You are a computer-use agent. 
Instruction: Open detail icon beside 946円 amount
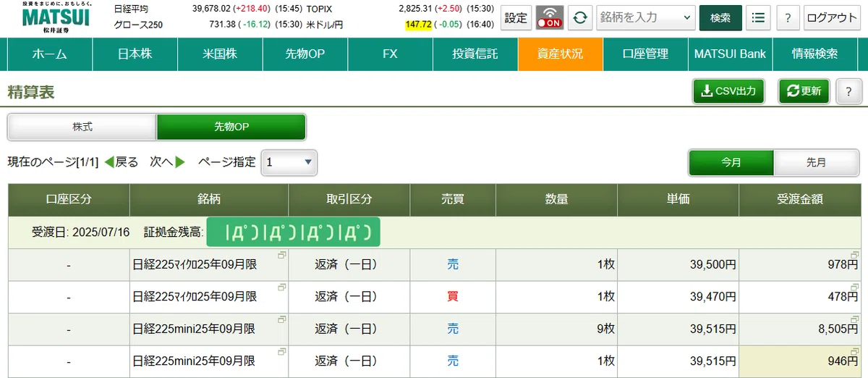click(x=855, y=350)
